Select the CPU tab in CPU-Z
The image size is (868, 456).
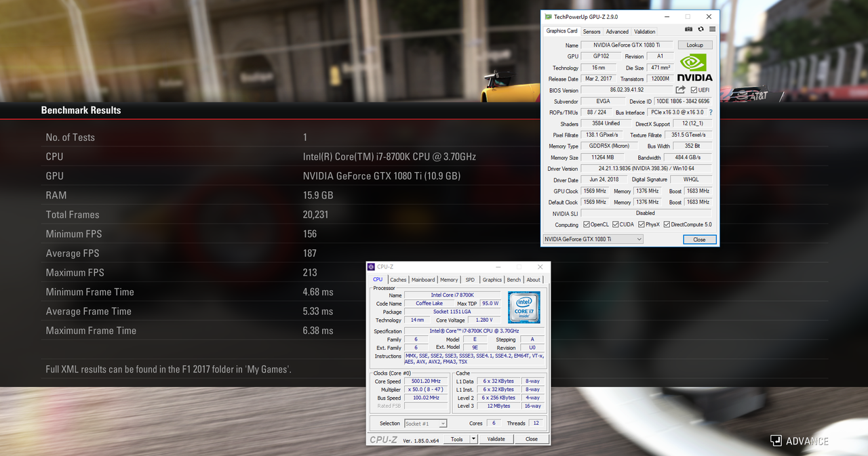378,279
